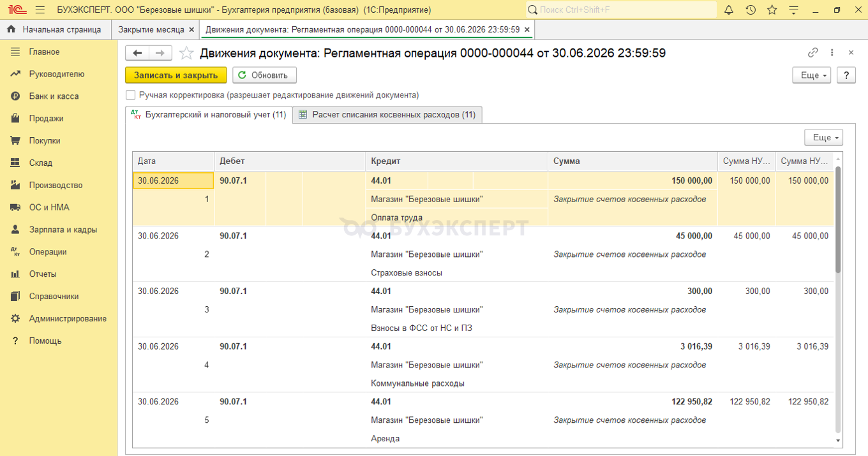This screenshot has height=456, width=868.
Task: Open Главное section in sidebar
Action: coord(44,52)
